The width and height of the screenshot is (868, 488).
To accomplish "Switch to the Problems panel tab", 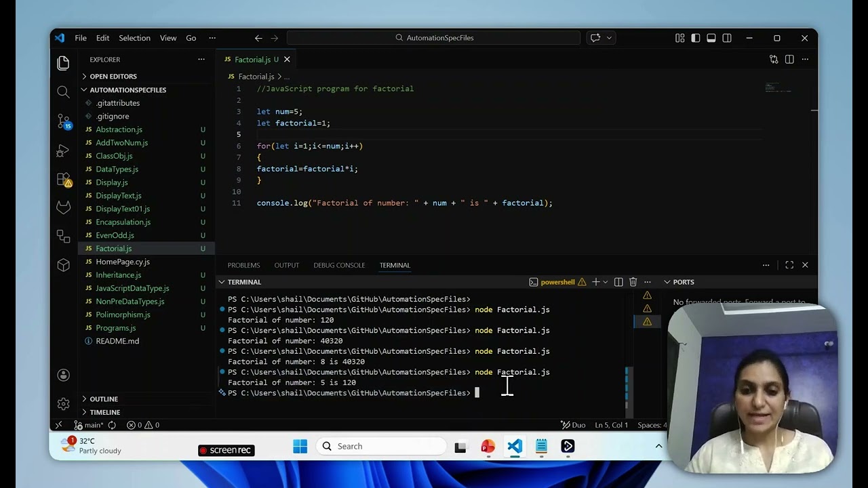I will click(243, 265).
